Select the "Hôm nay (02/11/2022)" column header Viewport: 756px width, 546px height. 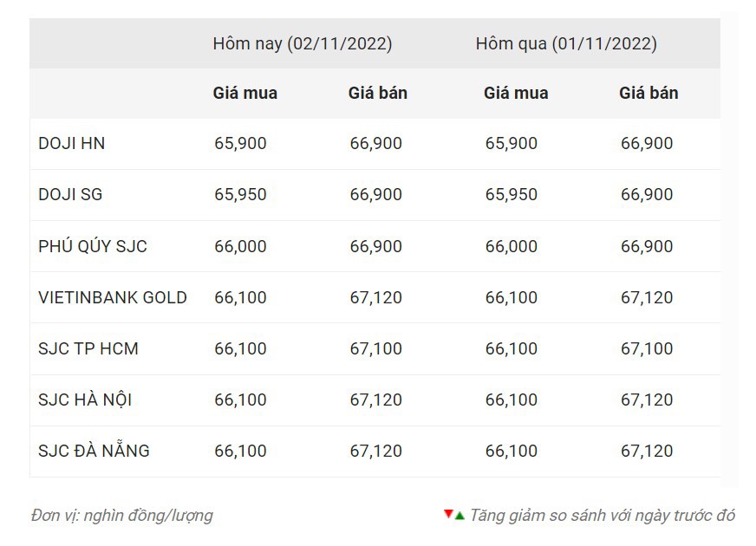click(x=303, y=43)
